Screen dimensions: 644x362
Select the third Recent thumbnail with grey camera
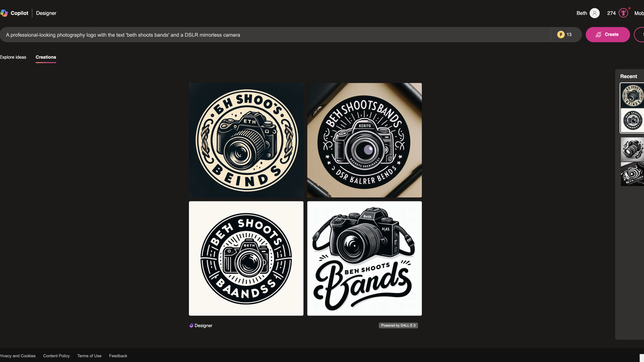click(x=632, y=149)
